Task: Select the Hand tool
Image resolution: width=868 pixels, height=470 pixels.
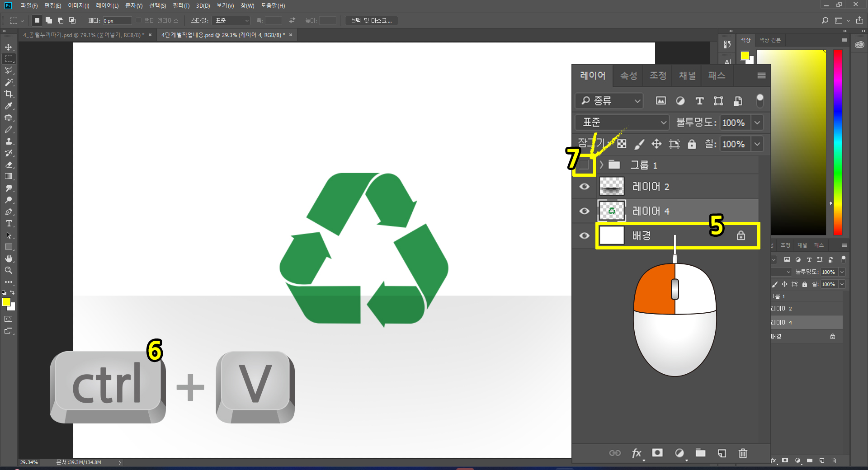Action: click(x=9, y=258)
